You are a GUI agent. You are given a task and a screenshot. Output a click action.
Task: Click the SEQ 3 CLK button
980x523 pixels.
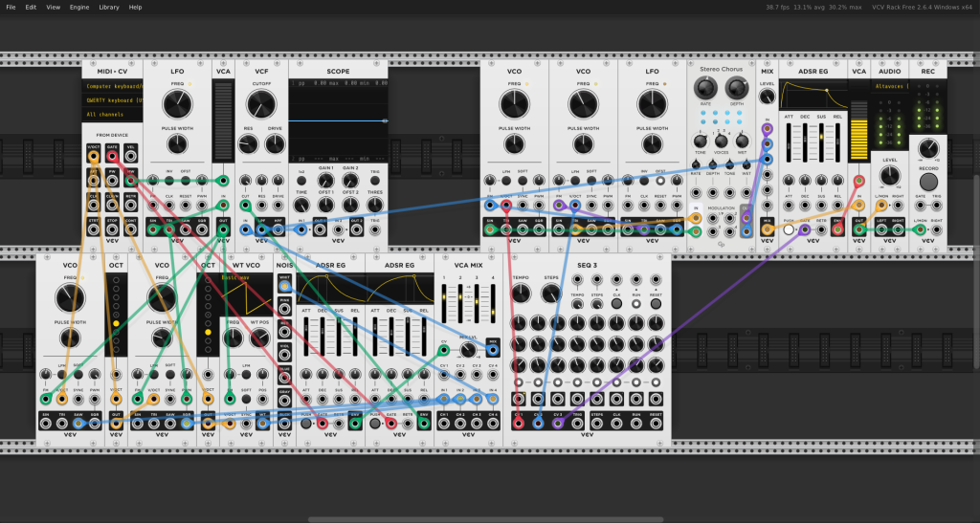[617, 304]
